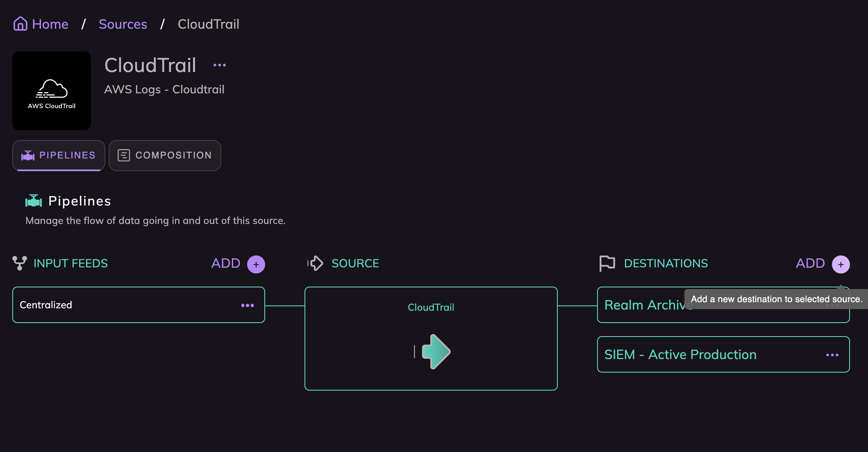Open the AWS CloudTrail logo thumbnail
The height and width of the screenshot is (452, 868).
pos(52,91)
